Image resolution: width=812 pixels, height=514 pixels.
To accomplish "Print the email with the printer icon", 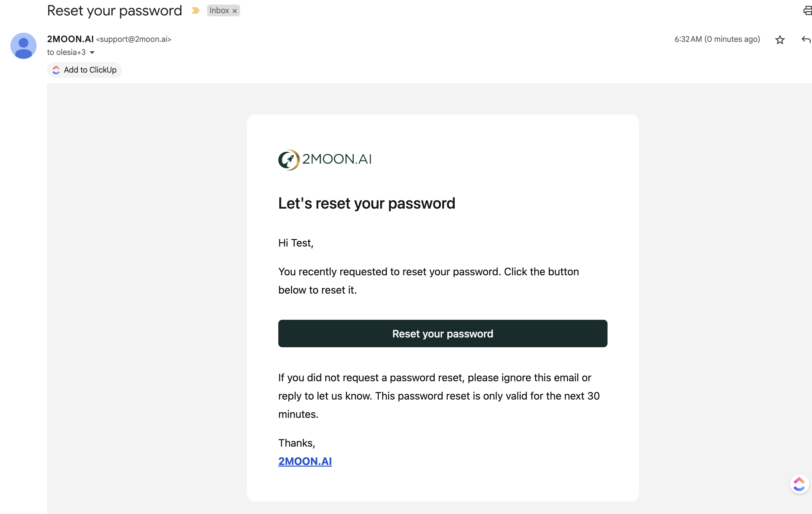I will [807, 11].
